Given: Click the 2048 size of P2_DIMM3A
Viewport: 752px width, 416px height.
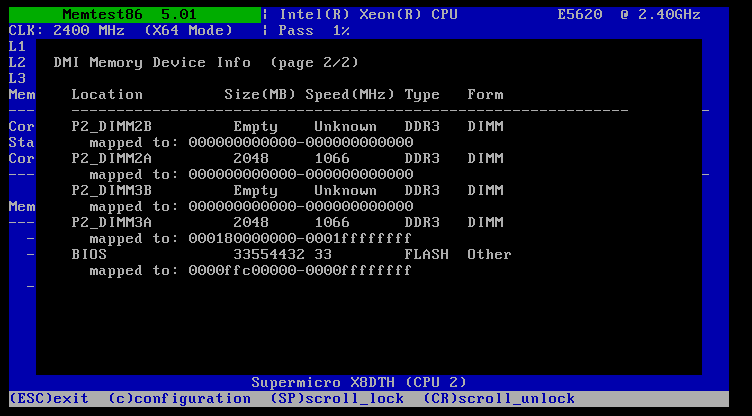Looking at the screenshot, I should pyautogui.click(x=251, y=223).
